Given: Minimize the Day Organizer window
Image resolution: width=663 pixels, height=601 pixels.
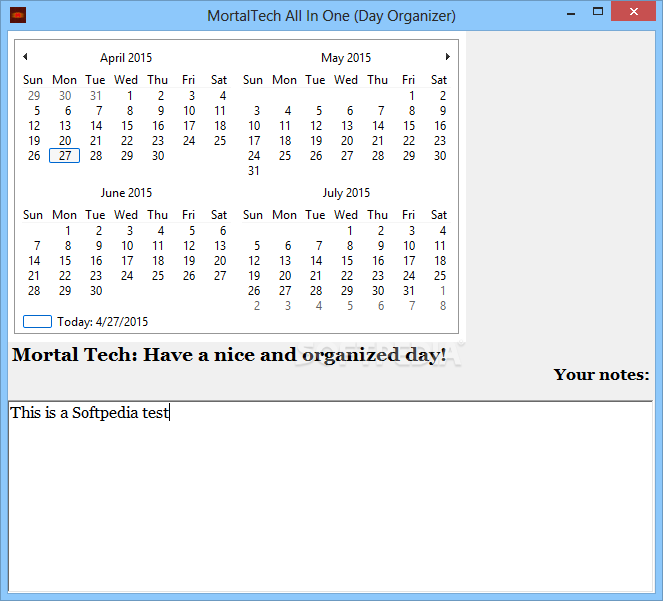Looking at the screenshot, I should (571, 13).
